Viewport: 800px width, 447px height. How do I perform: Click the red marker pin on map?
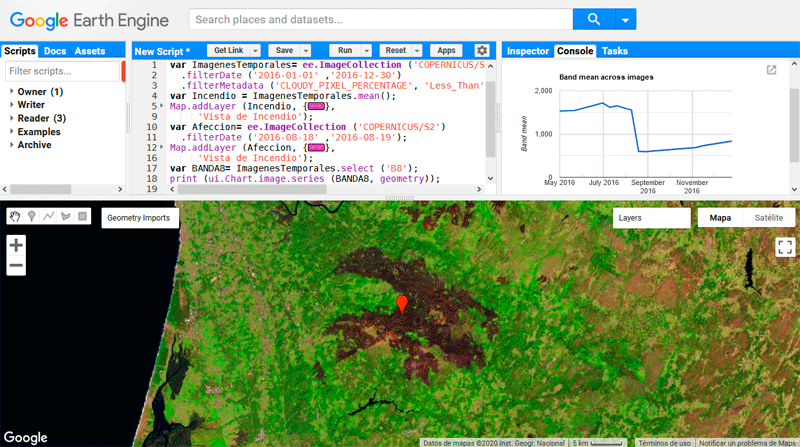[402, 304]
